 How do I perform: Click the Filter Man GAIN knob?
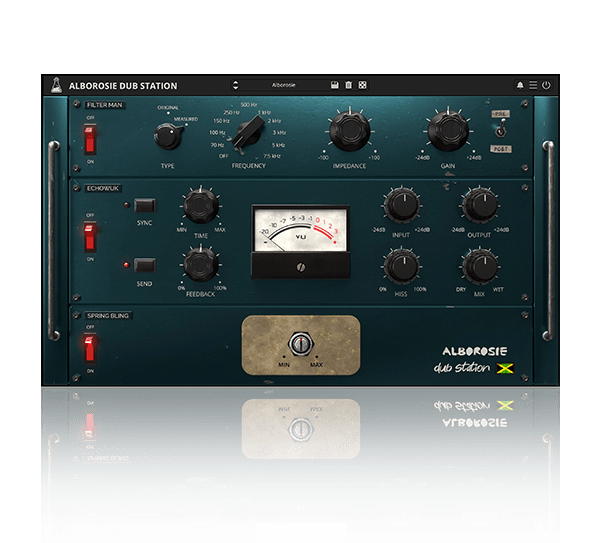(448, 130)
